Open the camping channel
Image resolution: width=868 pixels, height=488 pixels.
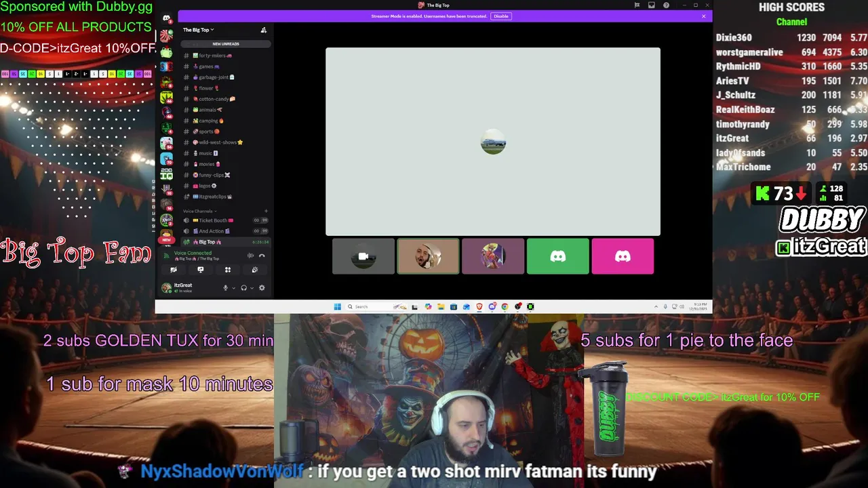[x=226, y=121]
